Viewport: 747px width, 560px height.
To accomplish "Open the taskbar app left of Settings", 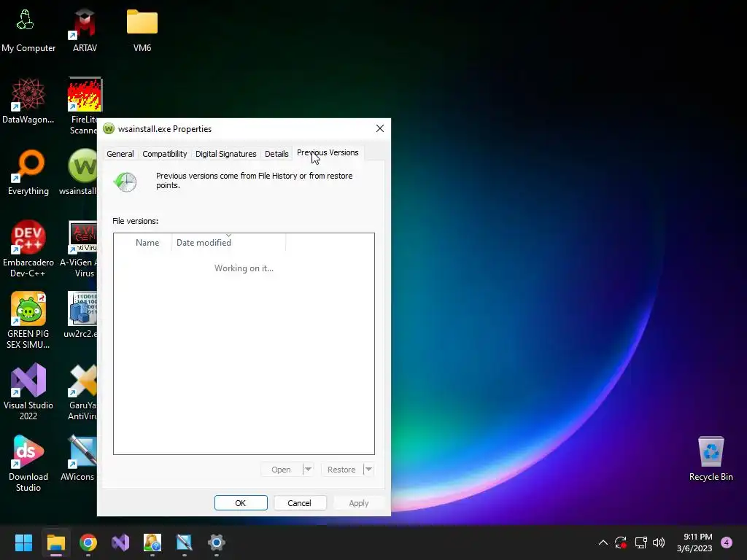I will click(185, 542).
